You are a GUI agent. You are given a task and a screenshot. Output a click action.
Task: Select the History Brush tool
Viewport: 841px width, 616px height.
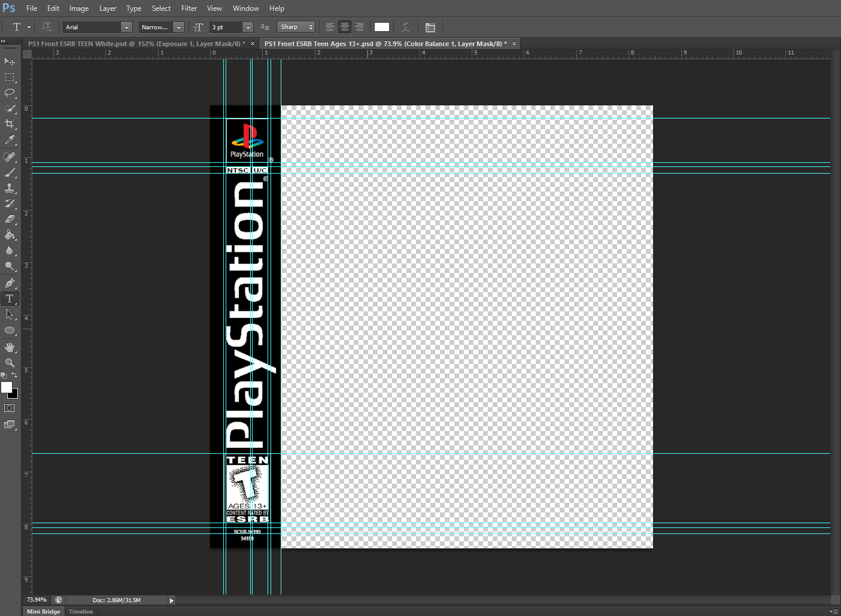tap(10, 204)
